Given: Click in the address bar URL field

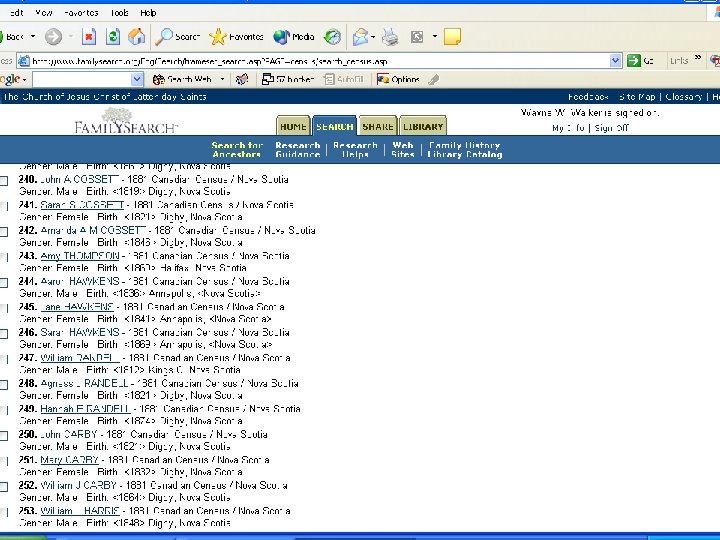Looking at the screenshot, I should (x=319, y=61).
